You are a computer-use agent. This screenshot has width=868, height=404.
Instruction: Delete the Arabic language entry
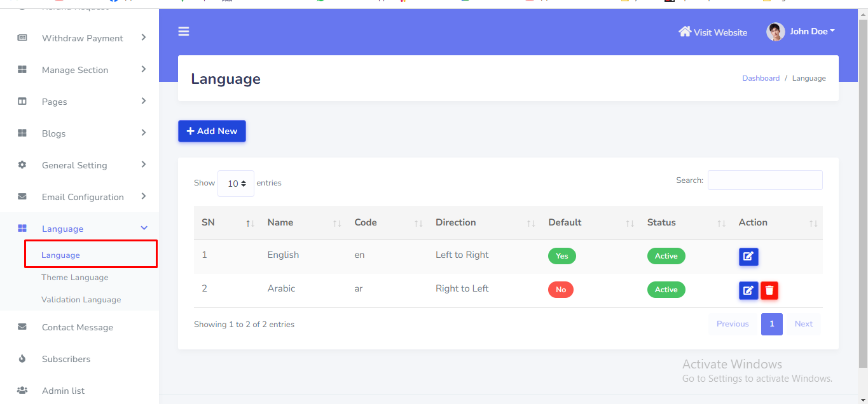[769, 290]
